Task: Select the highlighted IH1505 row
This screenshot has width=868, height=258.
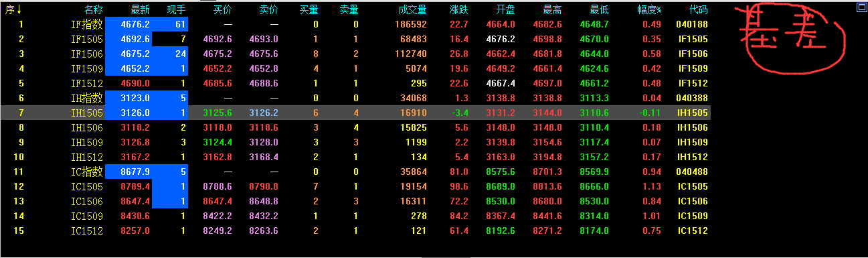Action: click(x=355, y=113)
